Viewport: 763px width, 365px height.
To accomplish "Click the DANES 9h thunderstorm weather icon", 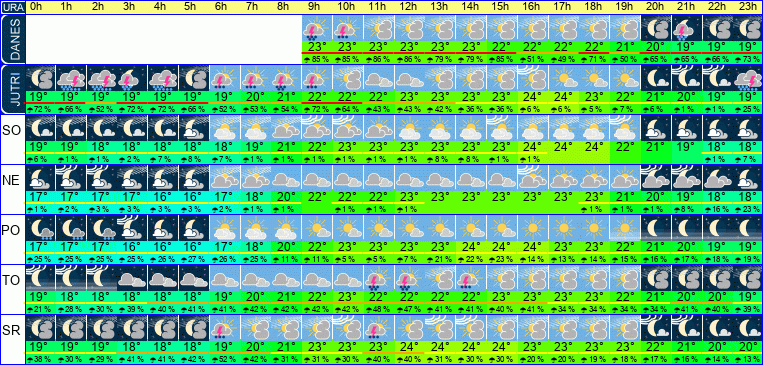I will [x=317, y=28].
